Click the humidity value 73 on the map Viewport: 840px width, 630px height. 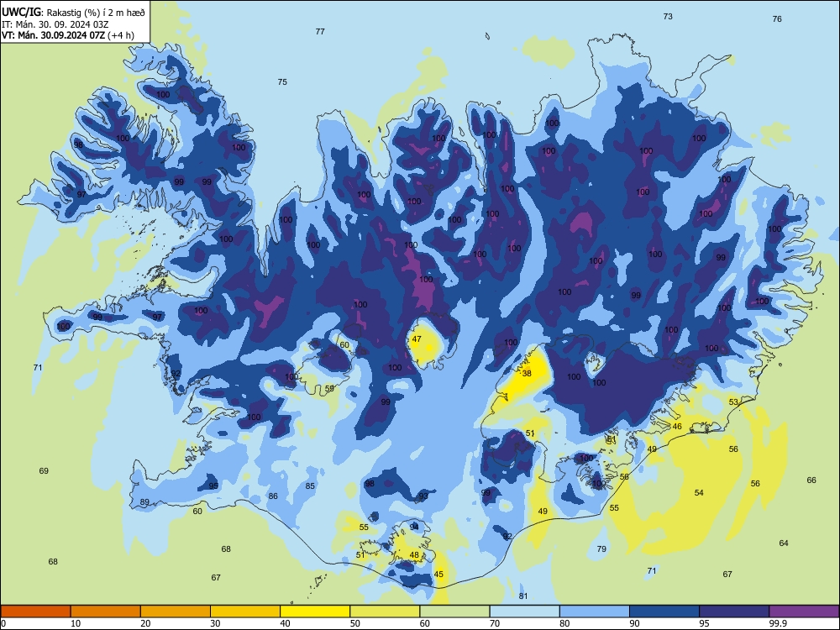pyautogui.click(x=668, y=17)
